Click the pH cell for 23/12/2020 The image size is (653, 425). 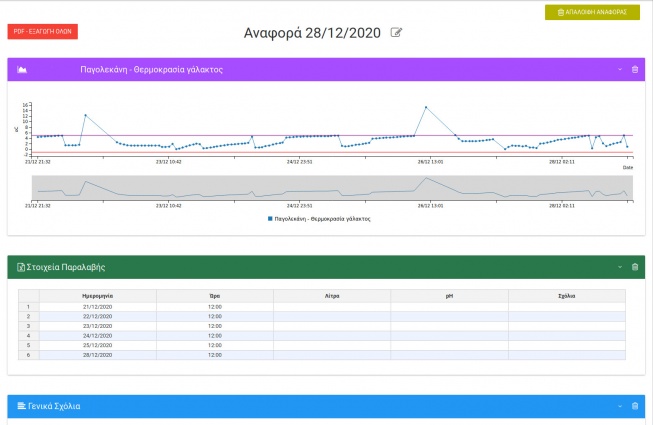click(x=449, y=326)
